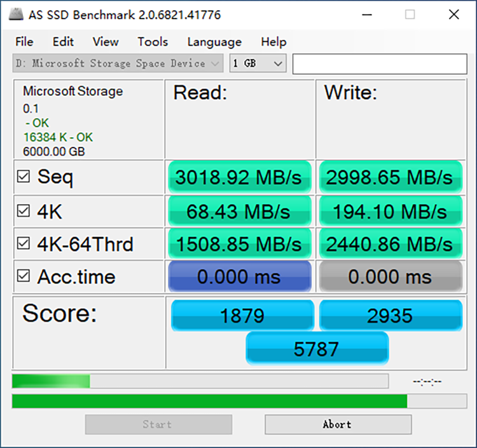Open the Tools menu

click(153, 42)
